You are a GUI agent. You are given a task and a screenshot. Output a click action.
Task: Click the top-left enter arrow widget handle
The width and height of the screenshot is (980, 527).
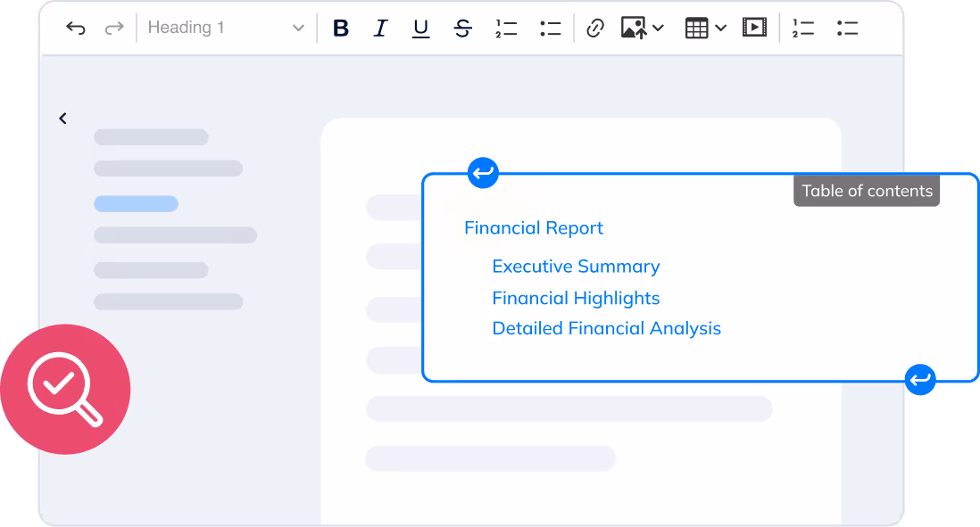pyautogui.click(x=483, y=173)
